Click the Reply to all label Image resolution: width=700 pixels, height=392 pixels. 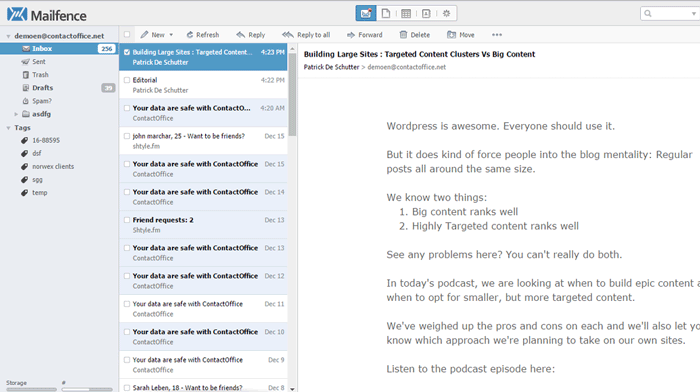click(313, 35)
